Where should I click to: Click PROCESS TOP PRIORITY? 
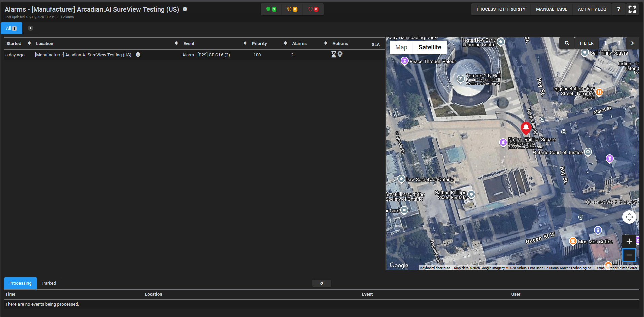(500, 9)
